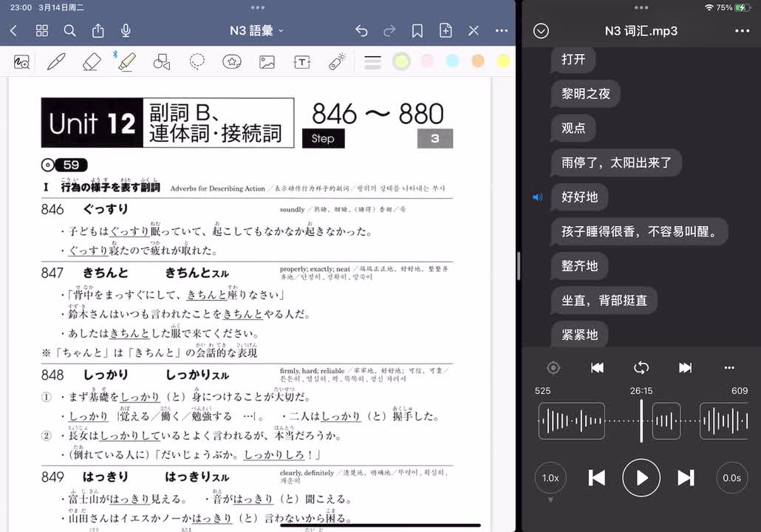Open search in the notes app
761x532 pixels.
[x=70, y=31]
